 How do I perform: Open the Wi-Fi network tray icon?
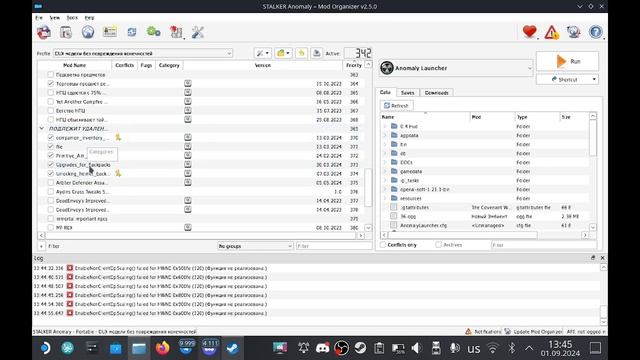pos(493,348)
